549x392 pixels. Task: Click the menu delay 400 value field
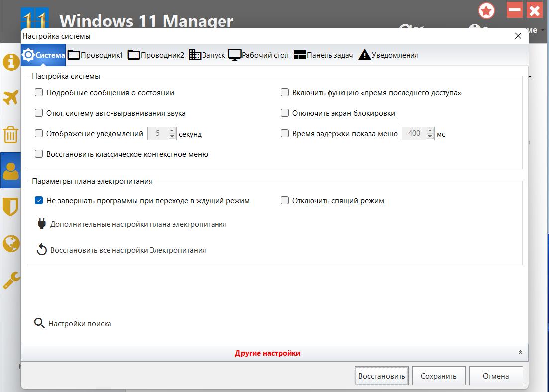click(414, 133)
